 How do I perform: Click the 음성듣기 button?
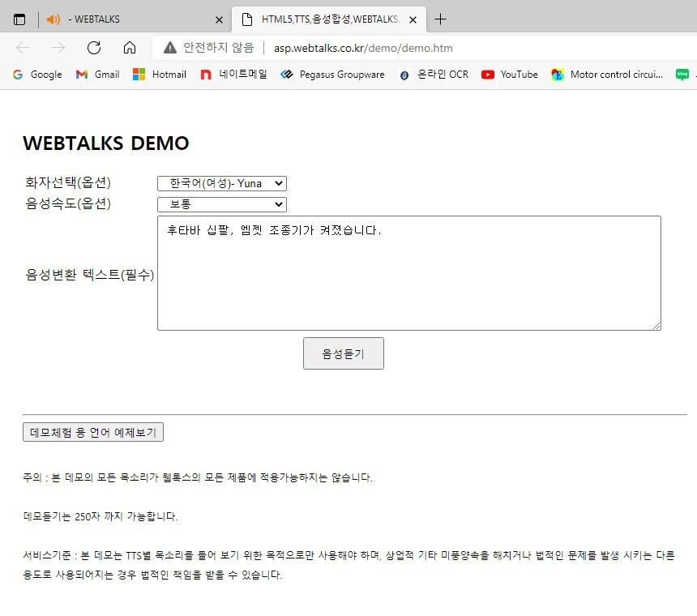[x=343, y=353]
